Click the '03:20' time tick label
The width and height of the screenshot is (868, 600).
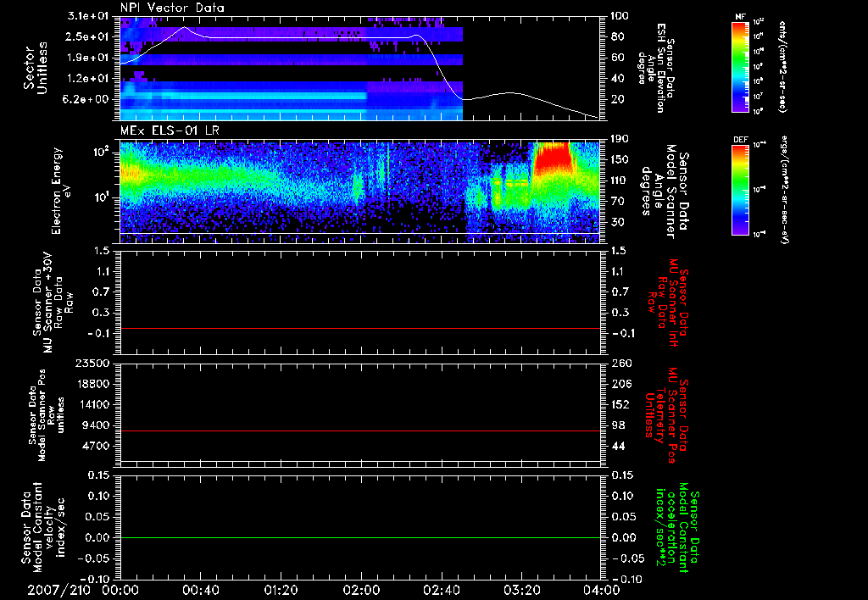point(521,590)
